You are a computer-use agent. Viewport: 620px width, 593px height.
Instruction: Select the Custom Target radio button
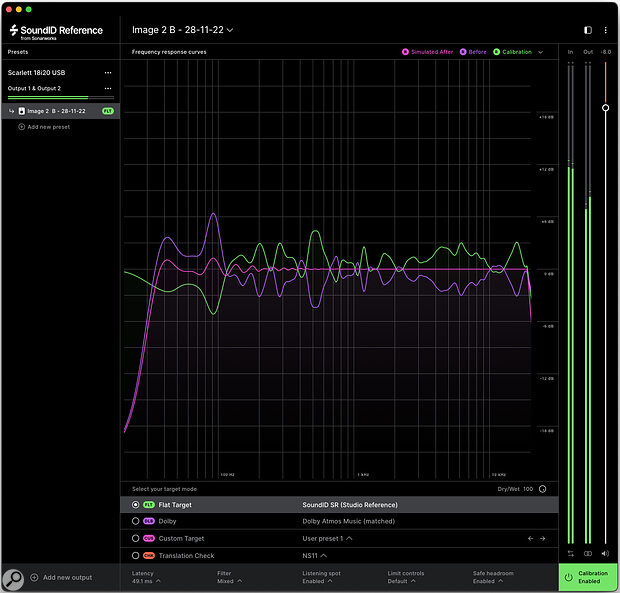coord(135,538)
